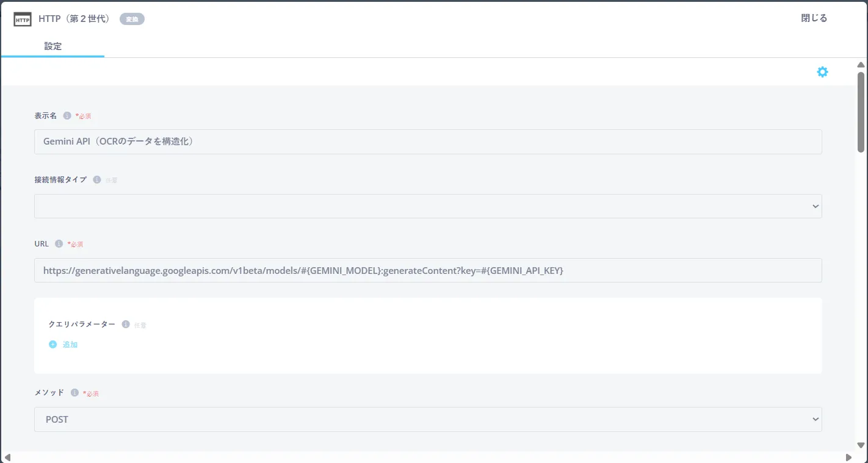This screenshot has width=868, height=463.
Task: Click the info icon beside 接続情報タイプ
Action: (97, 180)
